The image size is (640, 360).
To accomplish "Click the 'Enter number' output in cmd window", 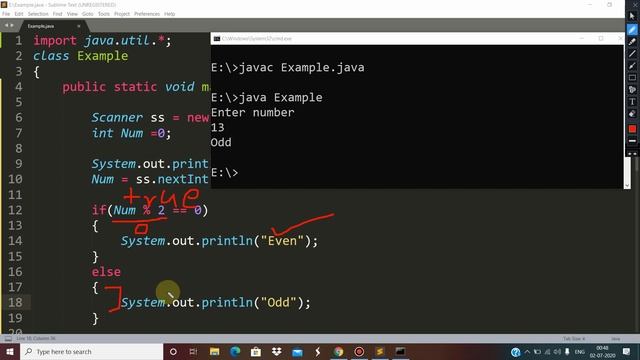I will (x=252, y=113).
